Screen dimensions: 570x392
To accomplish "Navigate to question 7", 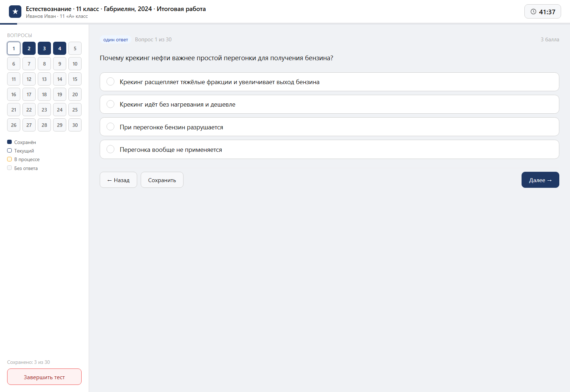I will (29, 64).
